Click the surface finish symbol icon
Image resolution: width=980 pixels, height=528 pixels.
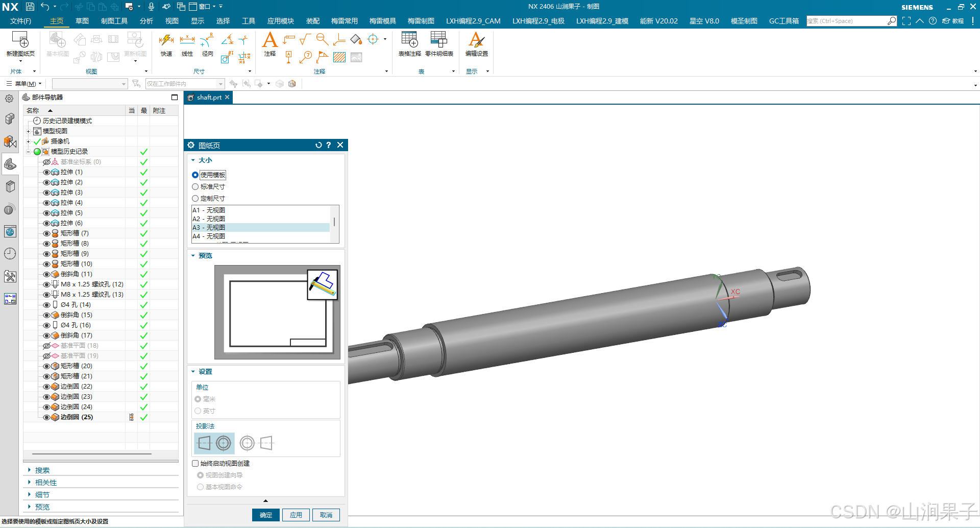click(305, 39)
